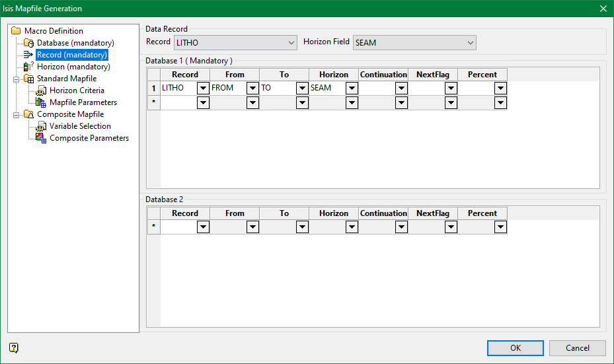The width and height of the screenshot is (614, 364).
Task: Click the Record (mandatory) arrow icon
Action: pos(28,55)
